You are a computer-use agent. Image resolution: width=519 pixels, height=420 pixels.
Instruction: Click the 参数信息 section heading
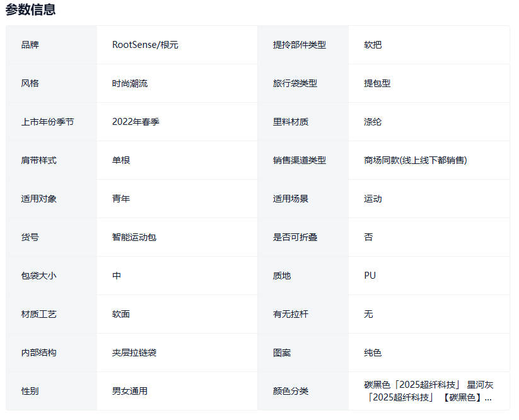(30, 9)
